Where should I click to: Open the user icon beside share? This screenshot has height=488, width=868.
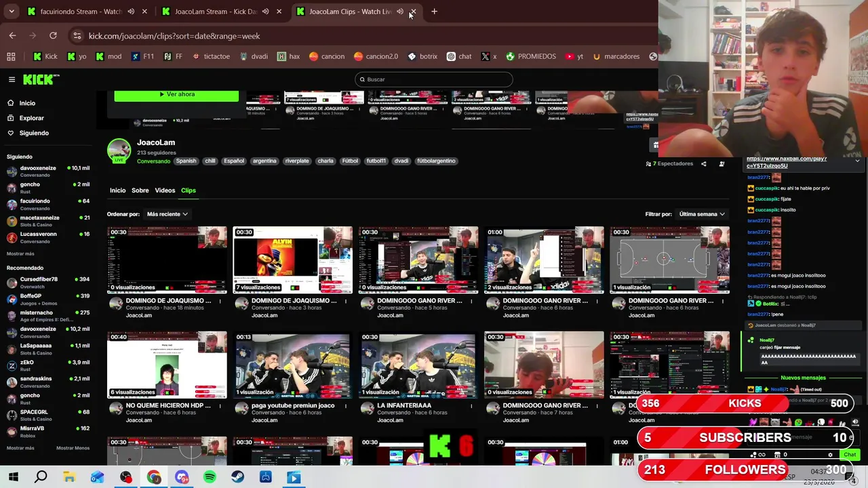[x=722, y=163]
